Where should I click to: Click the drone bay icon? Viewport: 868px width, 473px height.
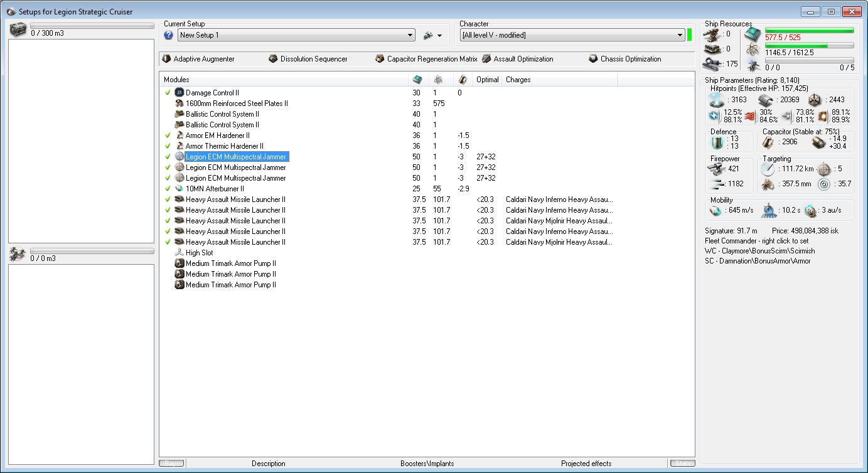click(x=18, y=253)
